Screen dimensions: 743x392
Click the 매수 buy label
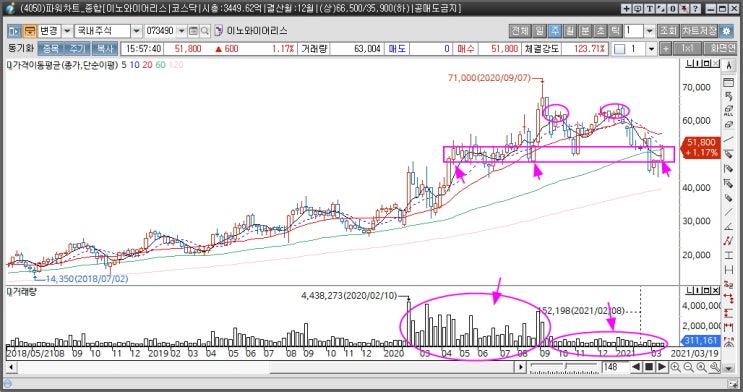tap(465, 49)
